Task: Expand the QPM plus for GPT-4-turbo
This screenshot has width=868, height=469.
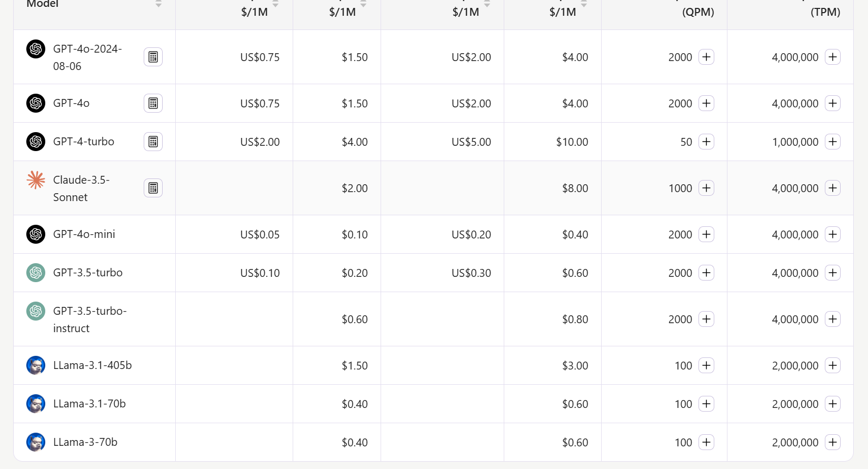Action: [x=706, y=142]
